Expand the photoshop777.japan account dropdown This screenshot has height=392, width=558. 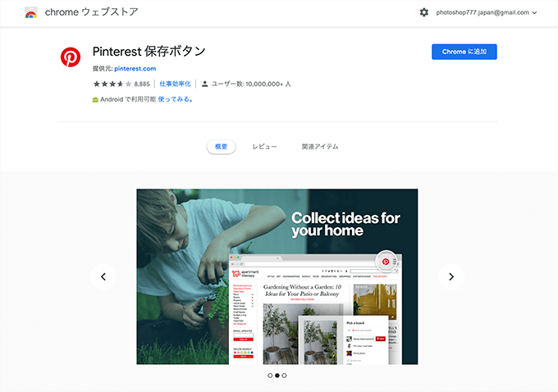coord(487,12)
